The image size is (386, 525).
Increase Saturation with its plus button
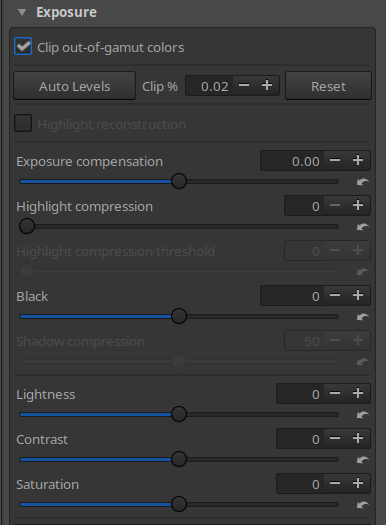click(358, 483)
